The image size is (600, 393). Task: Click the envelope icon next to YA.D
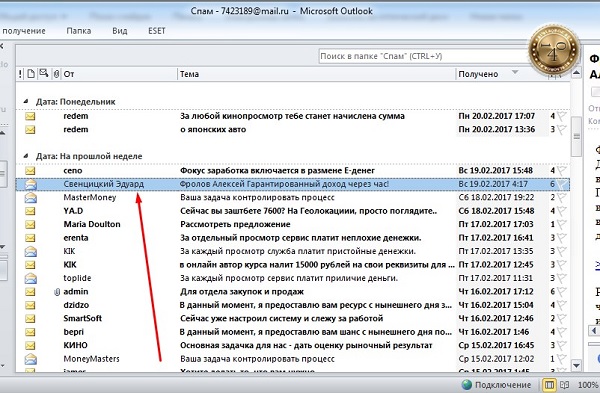tap(30, 211)
